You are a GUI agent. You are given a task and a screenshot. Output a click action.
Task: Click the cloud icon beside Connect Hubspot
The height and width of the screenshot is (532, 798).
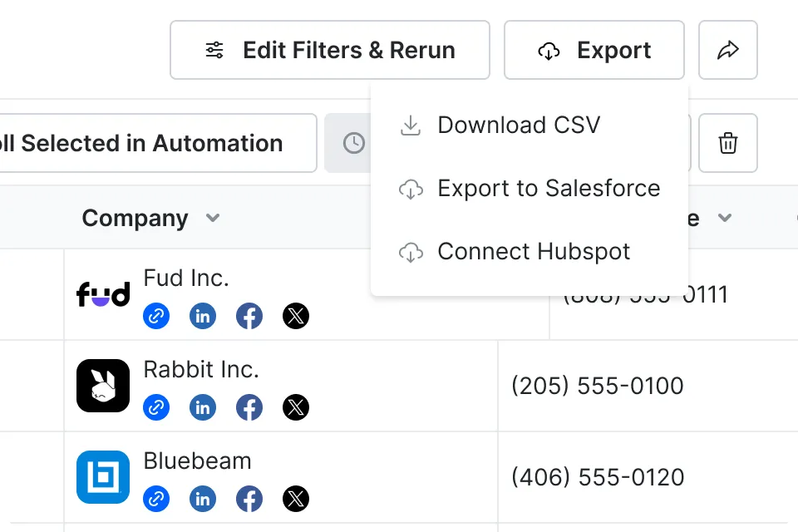tap(411, 253)
